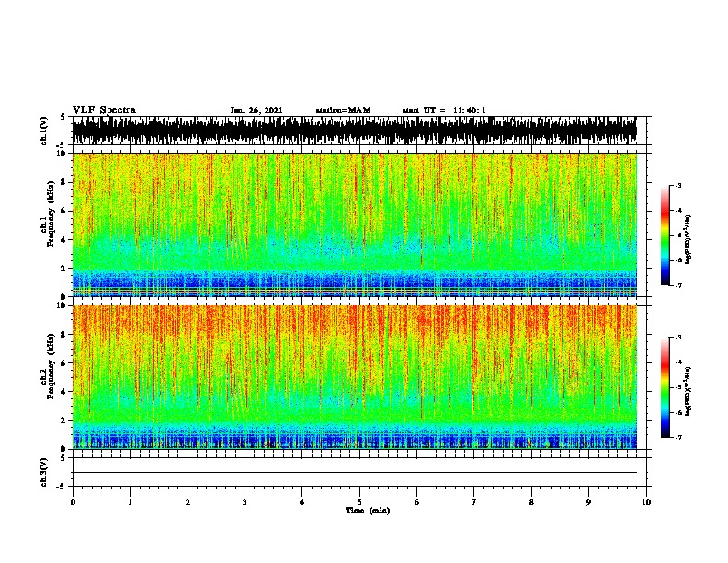The width and height of the screenshot is (728, 563).
Task: Click the "station=MAM" header label
Action: click(x=343, y=110)
